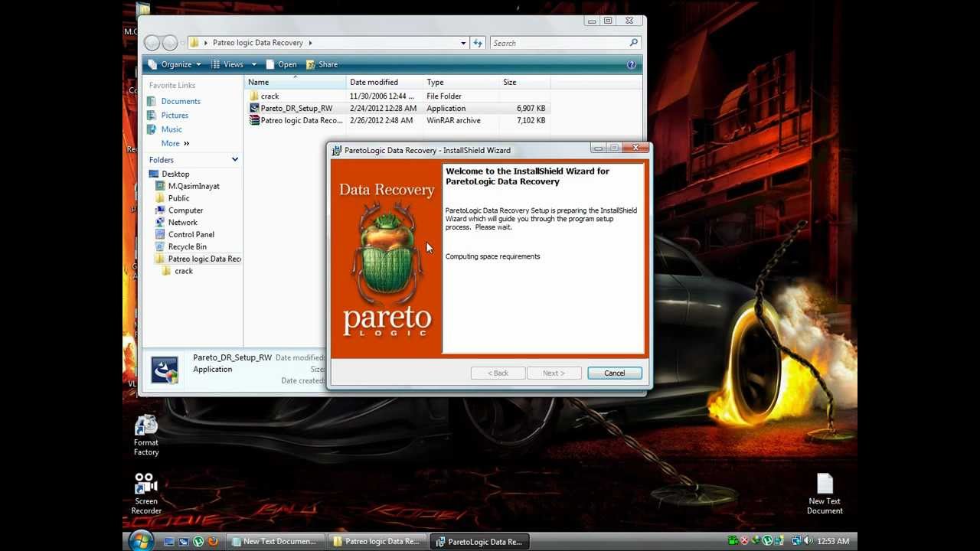Click the Explorer Search input field

pyautogui.click(x=559, y=43)
